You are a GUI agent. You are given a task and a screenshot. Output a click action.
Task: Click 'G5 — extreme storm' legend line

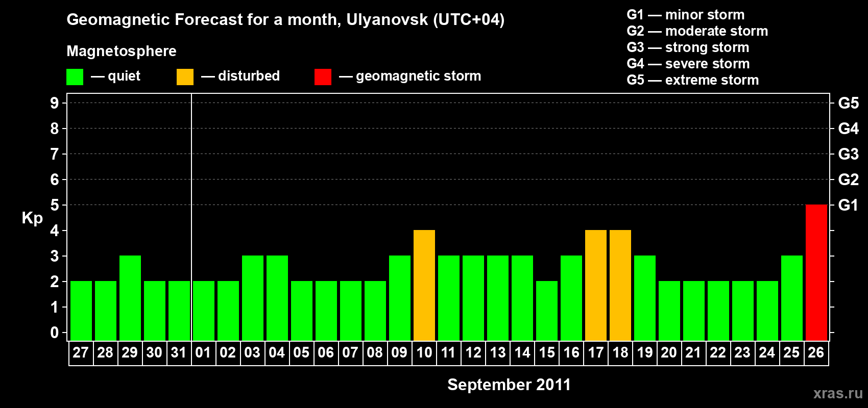pos(693,80)
